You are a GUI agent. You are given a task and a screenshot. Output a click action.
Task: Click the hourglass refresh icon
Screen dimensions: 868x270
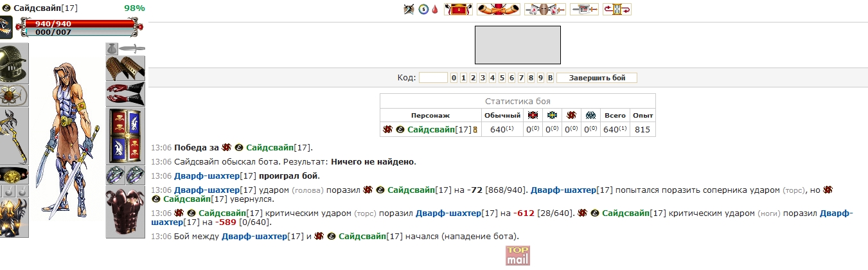coord(617,10)
